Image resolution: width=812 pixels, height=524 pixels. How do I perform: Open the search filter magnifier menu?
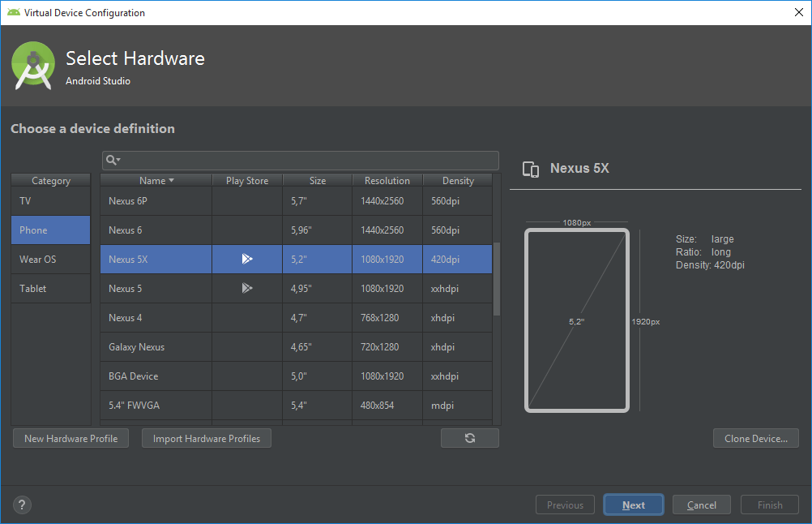[113, 160]
